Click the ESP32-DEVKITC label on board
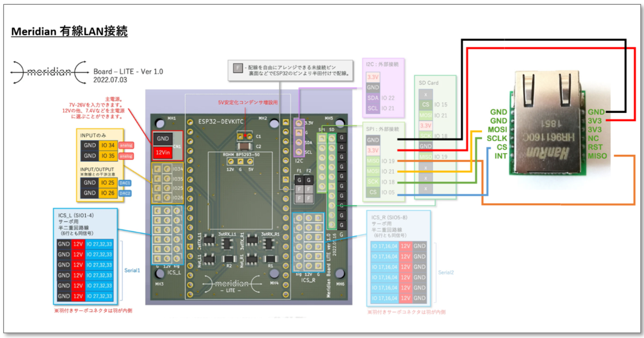 click(x=221, y=121)
